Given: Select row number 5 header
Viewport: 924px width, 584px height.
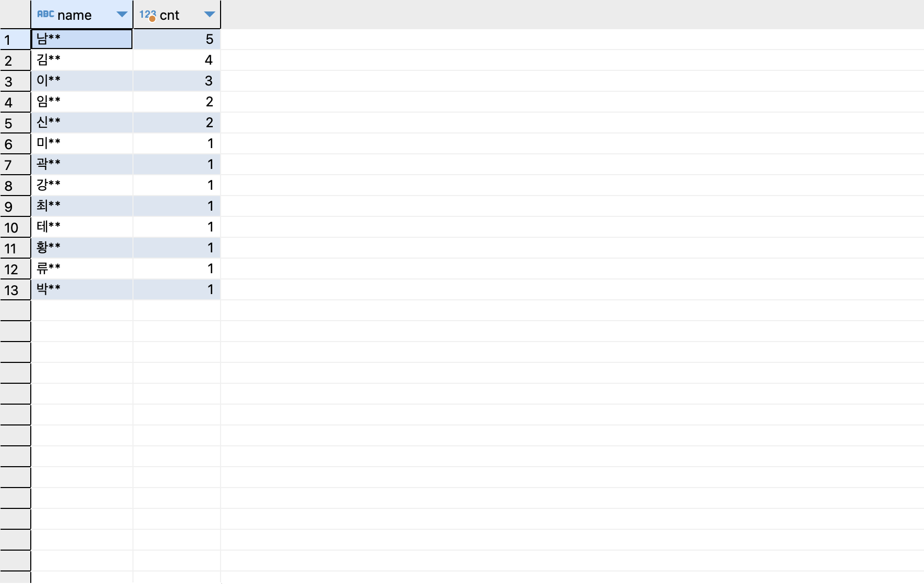Looking at the screenshot, I should (15, 123).
